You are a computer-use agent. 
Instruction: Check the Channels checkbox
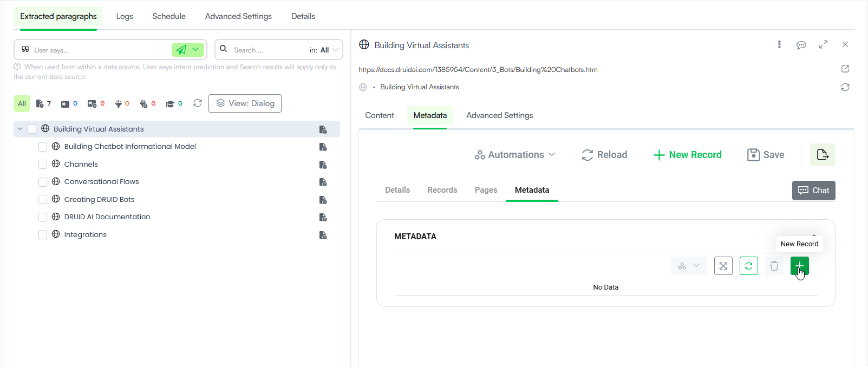tap(43, 164)
